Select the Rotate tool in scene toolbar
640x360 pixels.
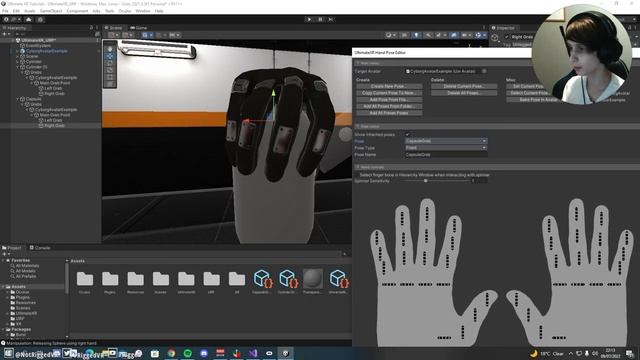(110, 63)
